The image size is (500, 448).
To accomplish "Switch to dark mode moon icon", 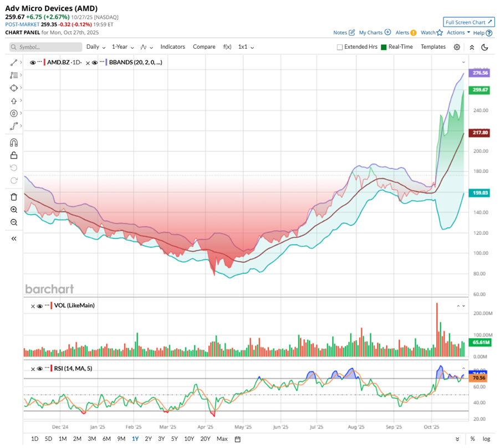I will click(x=484, y=47).
